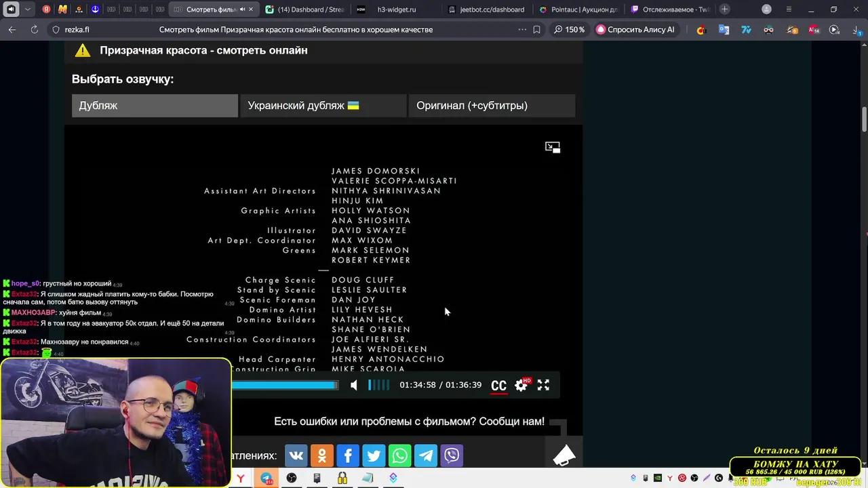Go back with the browser back arrow
The width and height of the screenshot is (868, 488).
click(x=12, y=29)
